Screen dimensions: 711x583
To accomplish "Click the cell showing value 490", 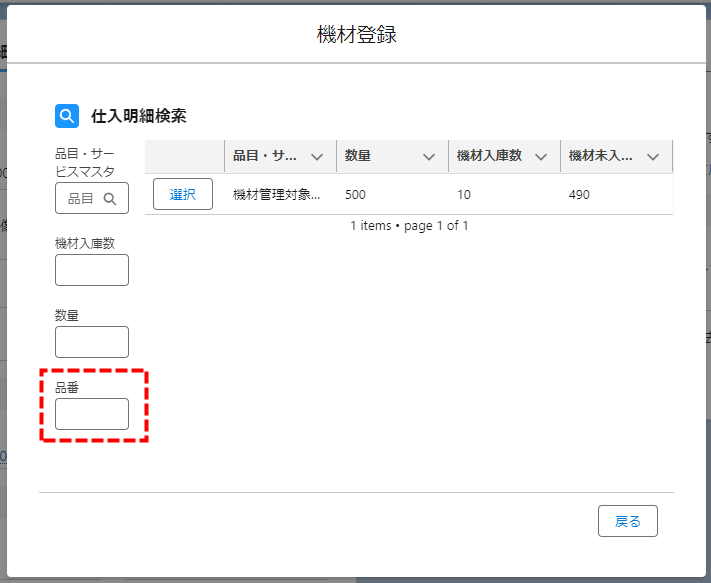I will 579,195.
